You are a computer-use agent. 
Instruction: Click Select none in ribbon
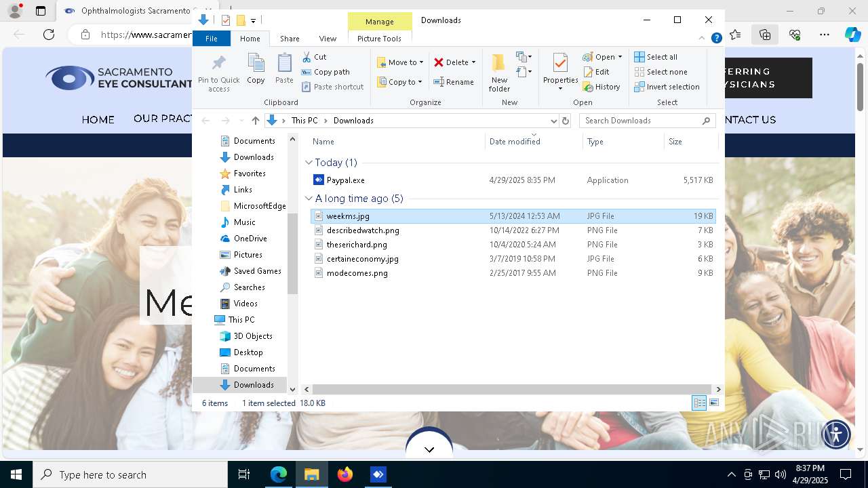tap(660, 72)
